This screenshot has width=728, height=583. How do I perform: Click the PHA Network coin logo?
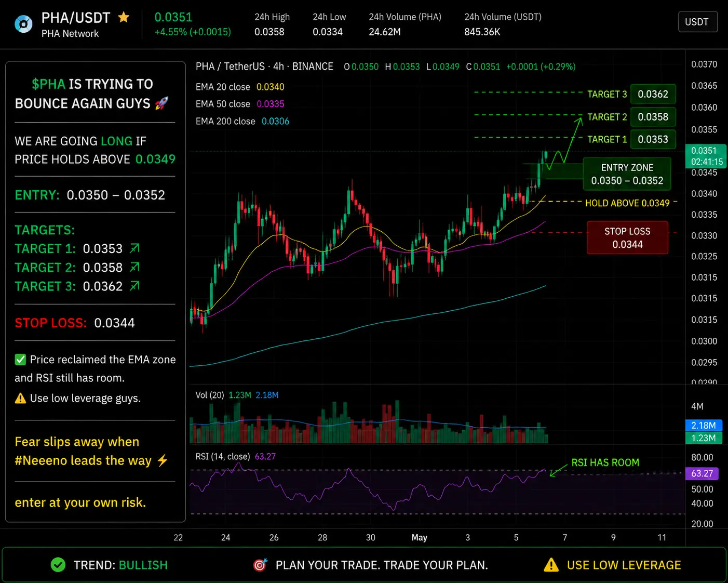tap(23, 24)
